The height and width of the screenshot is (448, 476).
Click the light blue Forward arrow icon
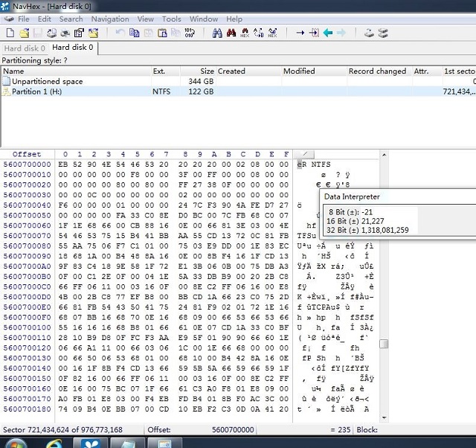341,33
